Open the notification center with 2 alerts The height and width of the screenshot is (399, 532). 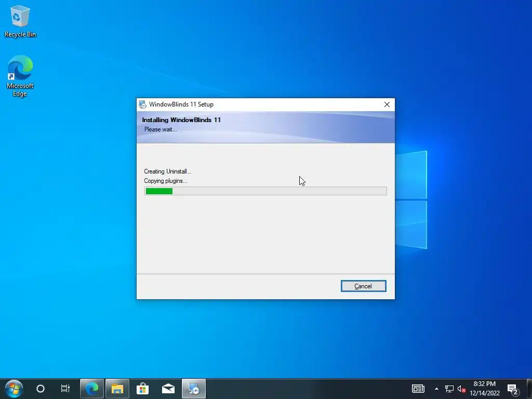pos(513,389)
